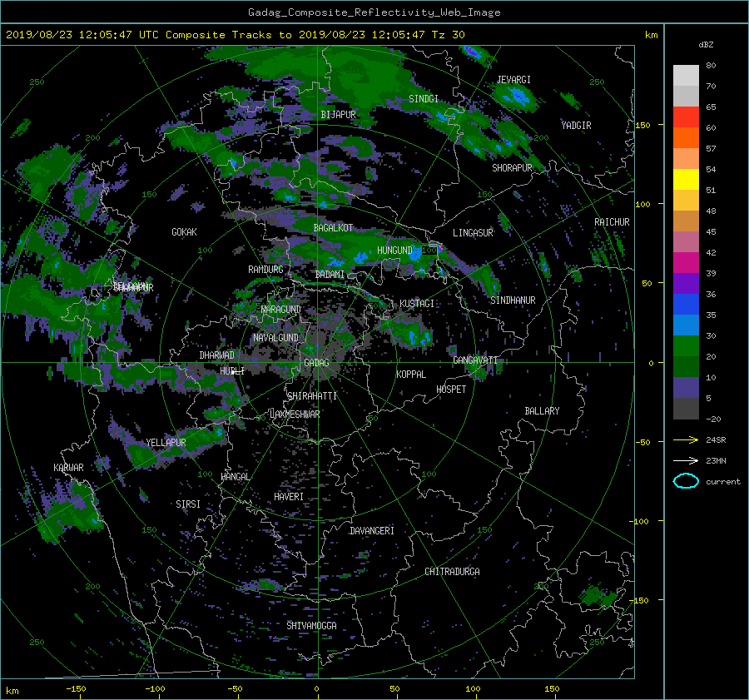The height and width of the screenshot is (700, 749).
Task: Click the red 60 dBZ color swatch
Action: click(x=686, y=117)
